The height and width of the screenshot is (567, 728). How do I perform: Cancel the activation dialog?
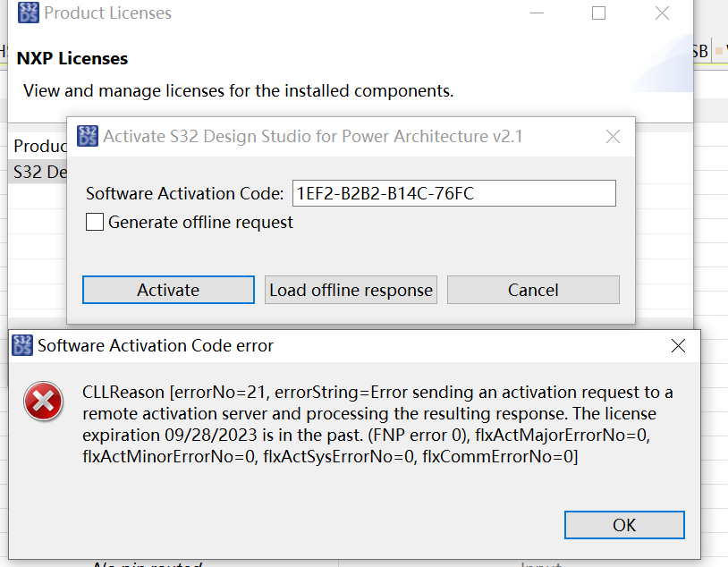pyautogui.click(x=533, y=289)
